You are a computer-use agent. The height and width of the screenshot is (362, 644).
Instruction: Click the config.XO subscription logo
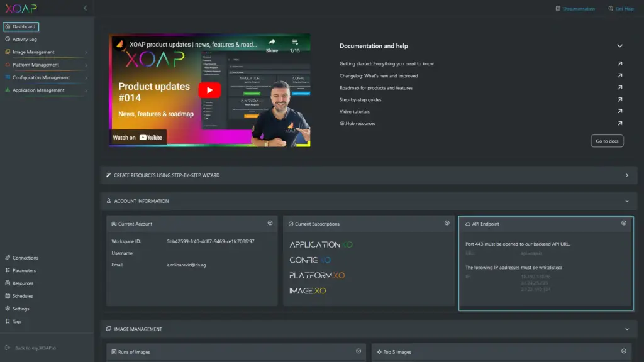pos(309,260)
